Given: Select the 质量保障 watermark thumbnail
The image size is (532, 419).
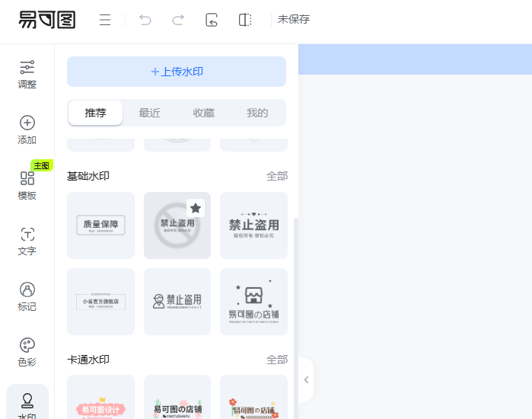Looking at the screenshot, I should click(100, 225).
